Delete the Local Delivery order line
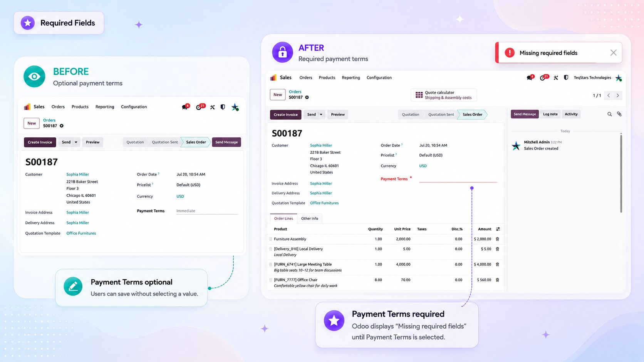This screenshot has height=362, width=644. 497,249
